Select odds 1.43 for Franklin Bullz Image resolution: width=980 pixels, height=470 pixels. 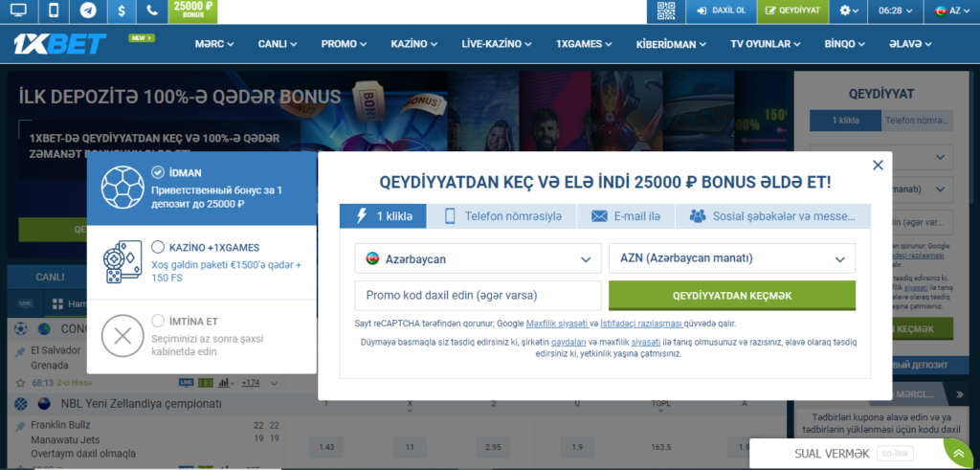click(327, 447)
